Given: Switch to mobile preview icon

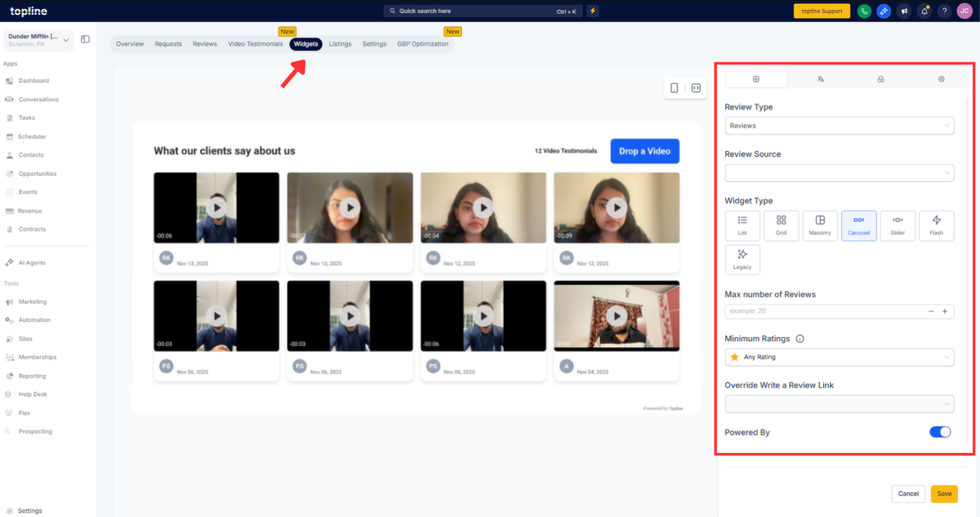Looking at the screenshot, I should [x=674, y=88].
